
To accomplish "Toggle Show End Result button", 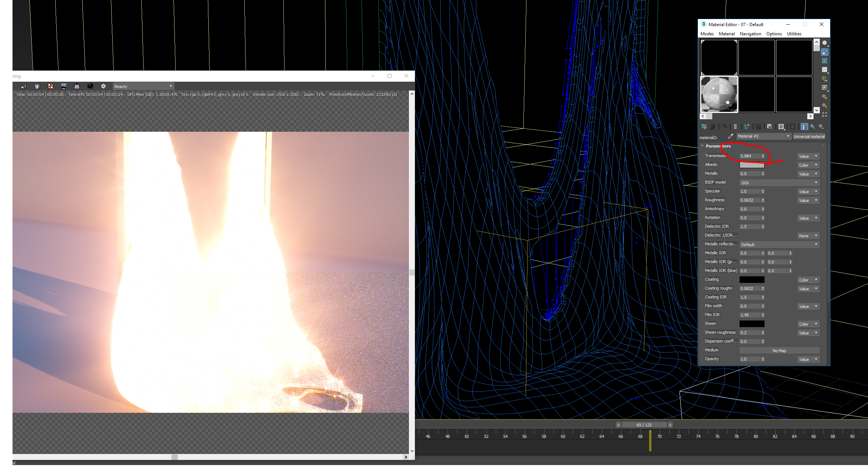I will click(804, 127).
